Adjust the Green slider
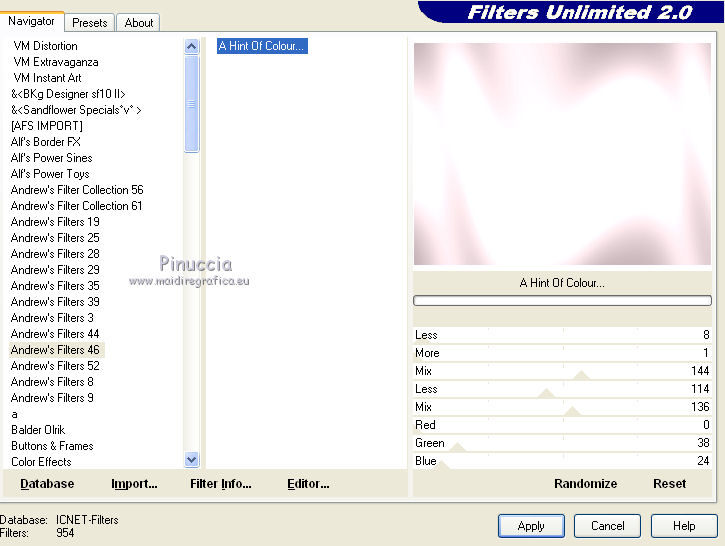Screen dimensions: 725x546 point(562,443)
